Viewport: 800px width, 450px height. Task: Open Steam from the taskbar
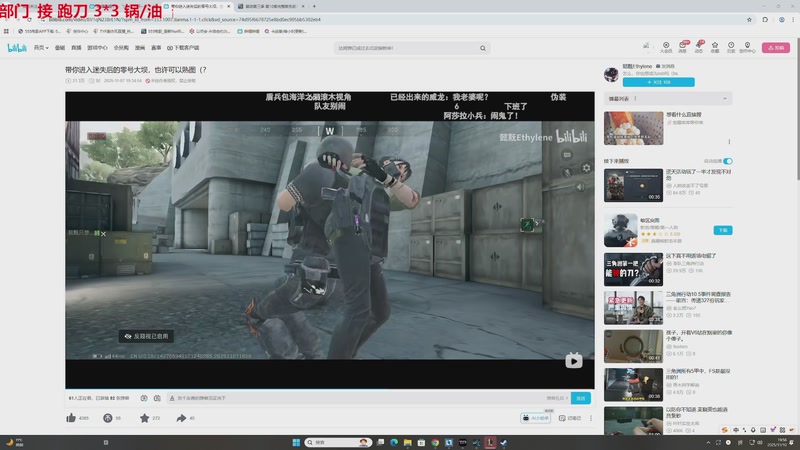point(504,442)
